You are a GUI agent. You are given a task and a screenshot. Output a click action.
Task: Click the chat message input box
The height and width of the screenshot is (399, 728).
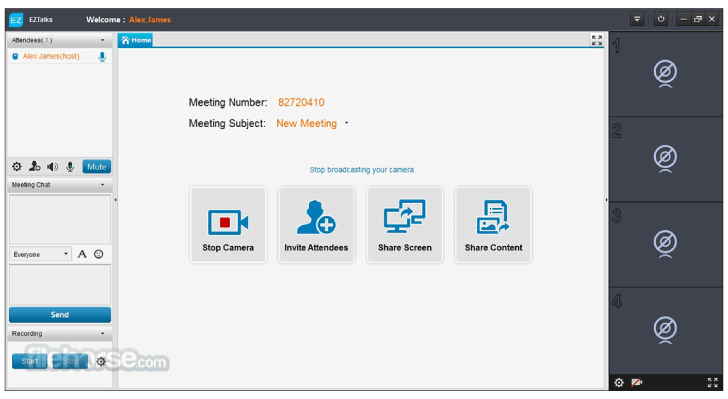pyautogui.click(x=60, y=285)
